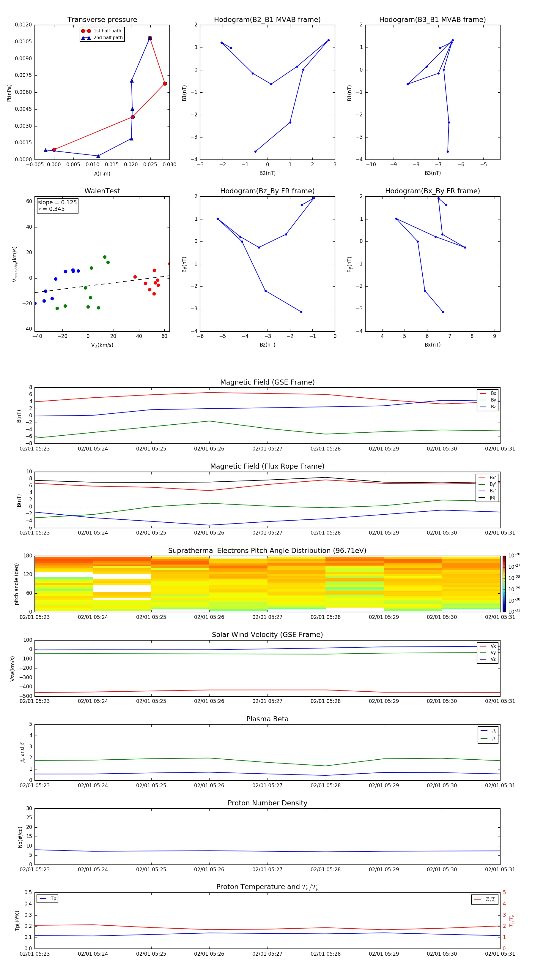Click the 'Proton Temperature and Te/Tp' title
Image resolution: width=535 pixels, height=980 pixels.
pos(267,887)
